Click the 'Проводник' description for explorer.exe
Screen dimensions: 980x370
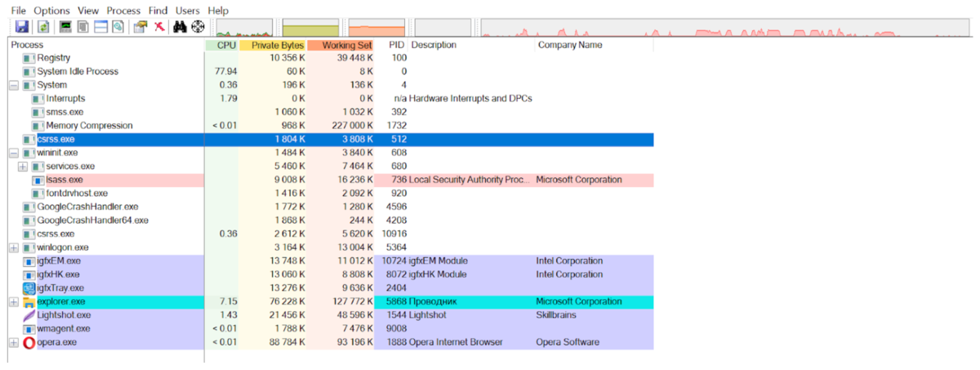pos(434,302)
